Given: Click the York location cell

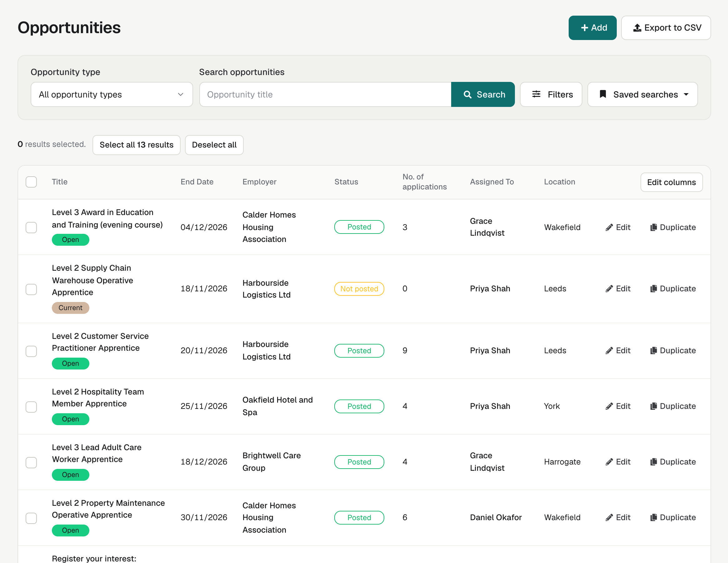Looking at the screenshot, I should tap(552, 406).
